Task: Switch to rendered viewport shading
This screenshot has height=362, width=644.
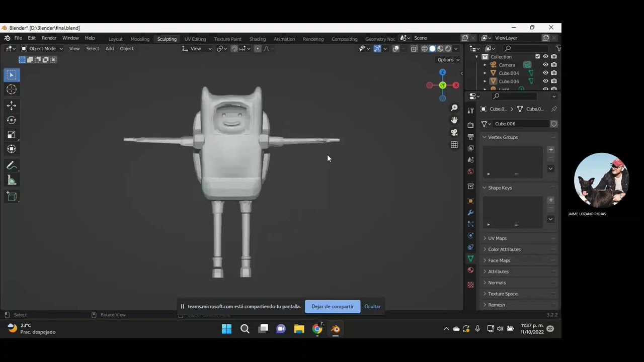Action: pos(448,49)
